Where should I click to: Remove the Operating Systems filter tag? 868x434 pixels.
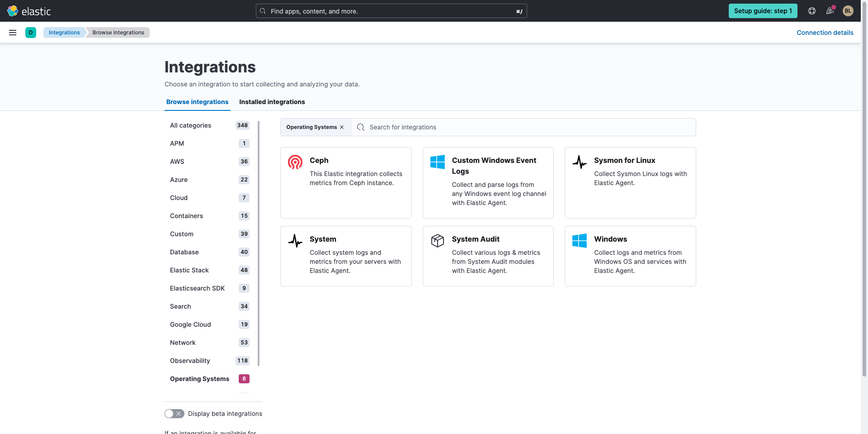pos(342,127)
